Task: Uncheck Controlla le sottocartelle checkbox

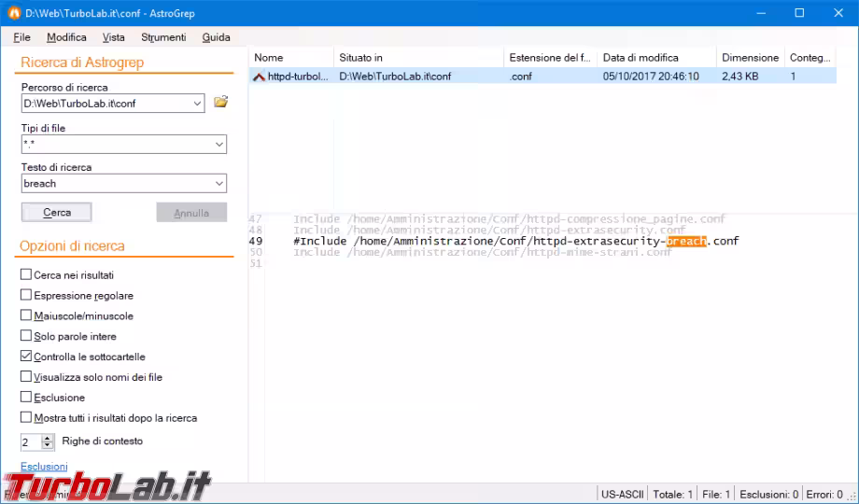Action: click(x=26, y=357)
